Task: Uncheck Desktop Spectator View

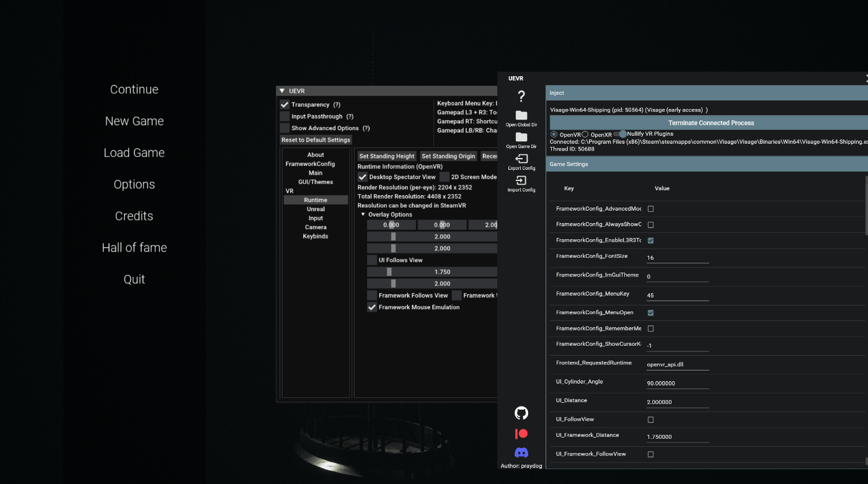Action: [363, 177]
